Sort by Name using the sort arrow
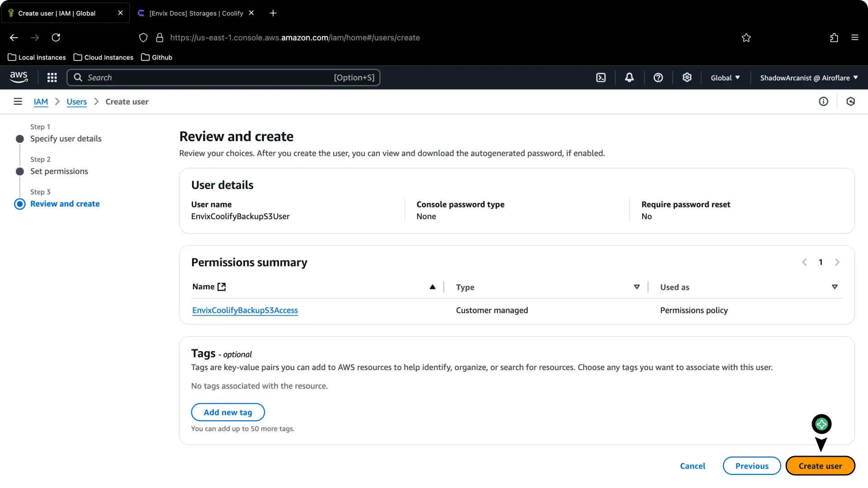868x488 pixels. 433,286
